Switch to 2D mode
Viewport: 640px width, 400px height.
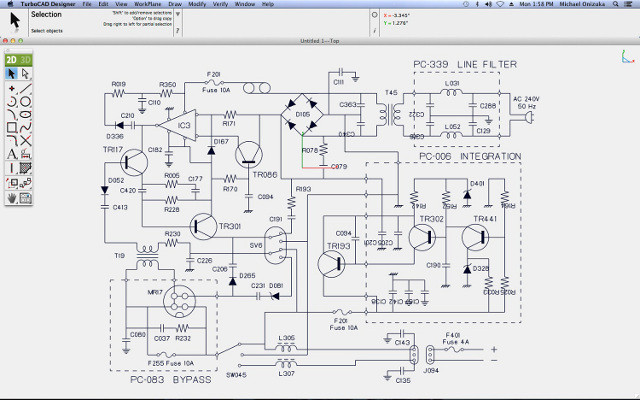tap(11, 60)
